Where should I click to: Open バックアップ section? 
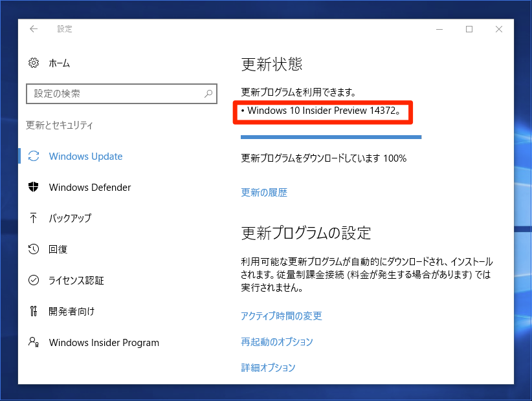[x=70, y=219]
